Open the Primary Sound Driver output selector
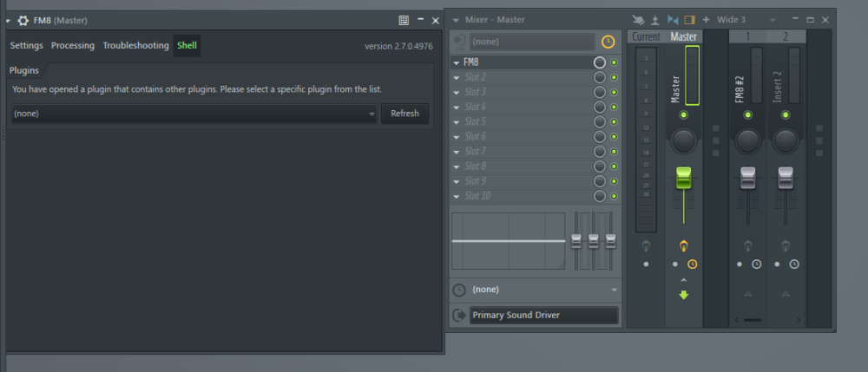The height and width of the screenshot is (372, 868). 543,315
